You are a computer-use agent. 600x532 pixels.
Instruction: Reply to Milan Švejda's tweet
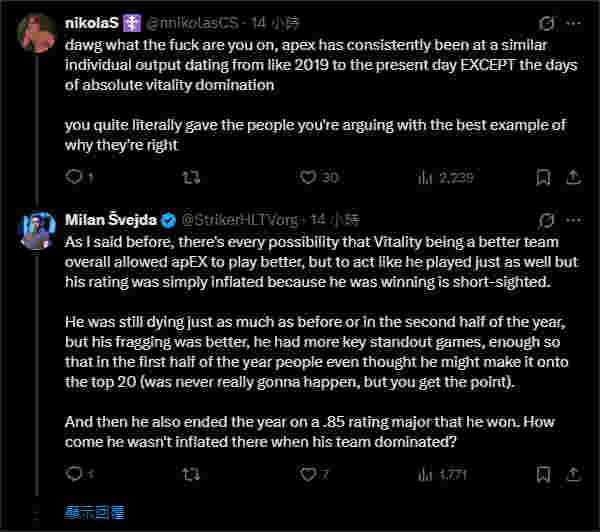coord(74,474)
